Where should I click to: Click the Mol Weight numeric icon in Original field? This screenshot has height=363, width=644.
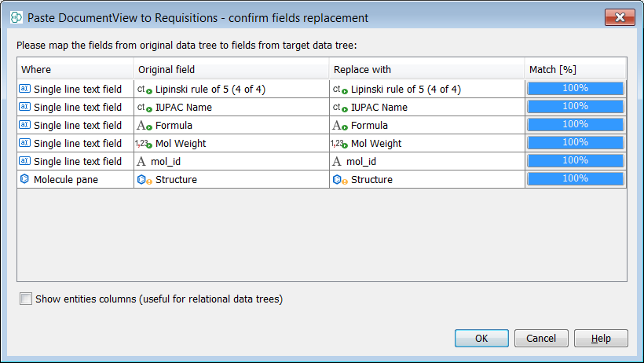click(143, 144)
